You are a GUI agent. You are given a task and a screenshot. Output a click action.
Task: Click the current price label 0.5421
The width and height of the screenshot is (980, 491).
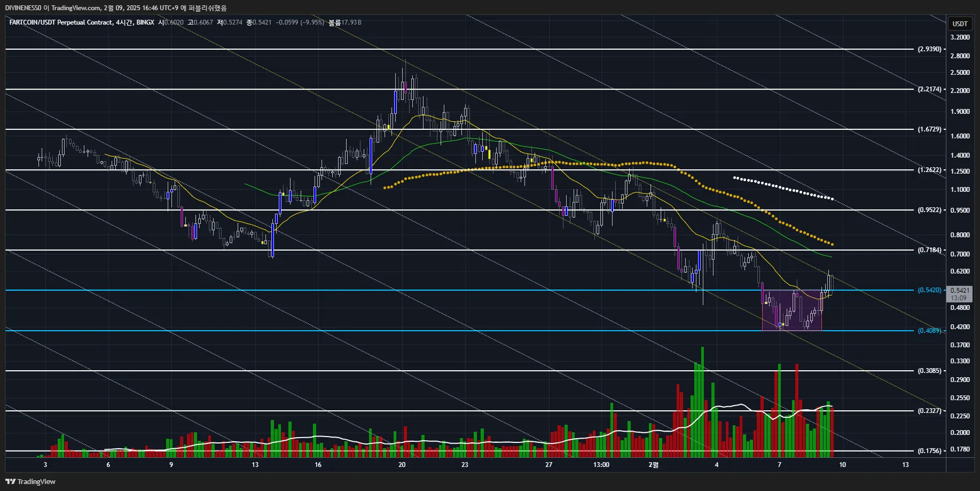pos(959,291)
